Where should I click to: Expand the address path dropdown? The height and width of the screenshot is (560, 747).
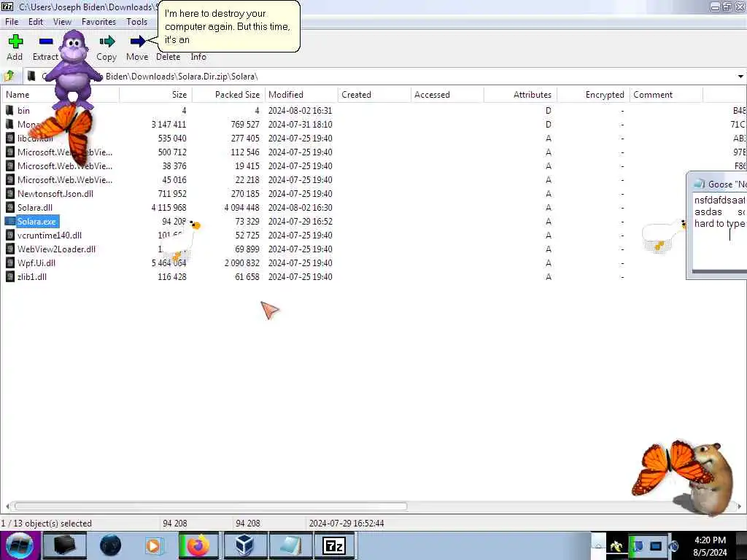click(x=740, y=76)
